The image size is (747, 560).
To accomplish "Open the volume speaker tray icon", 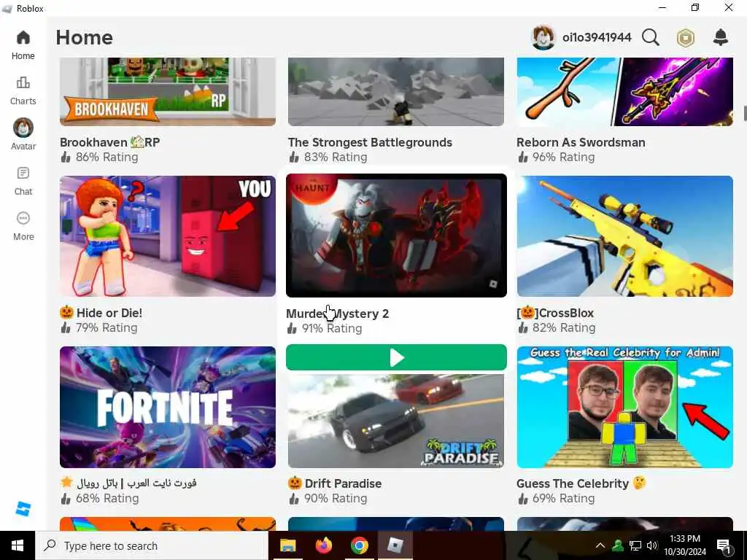I will coord(652,545).
